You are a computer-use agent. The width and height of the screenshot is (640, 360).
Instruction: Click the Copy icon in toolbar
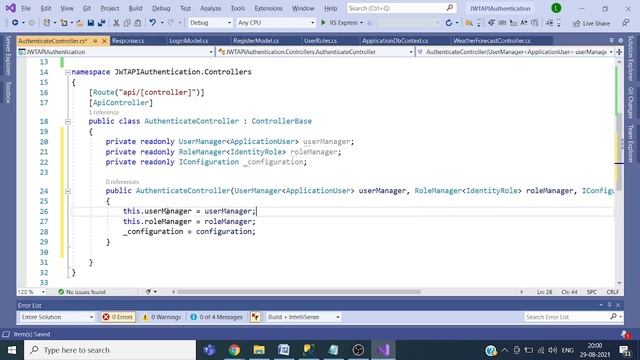pos(127,23)
